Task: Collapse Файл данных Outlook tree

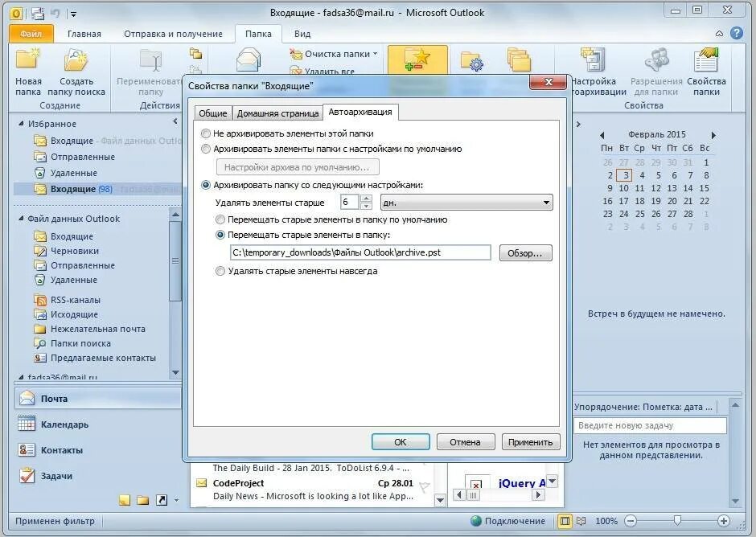Action: 21,219
